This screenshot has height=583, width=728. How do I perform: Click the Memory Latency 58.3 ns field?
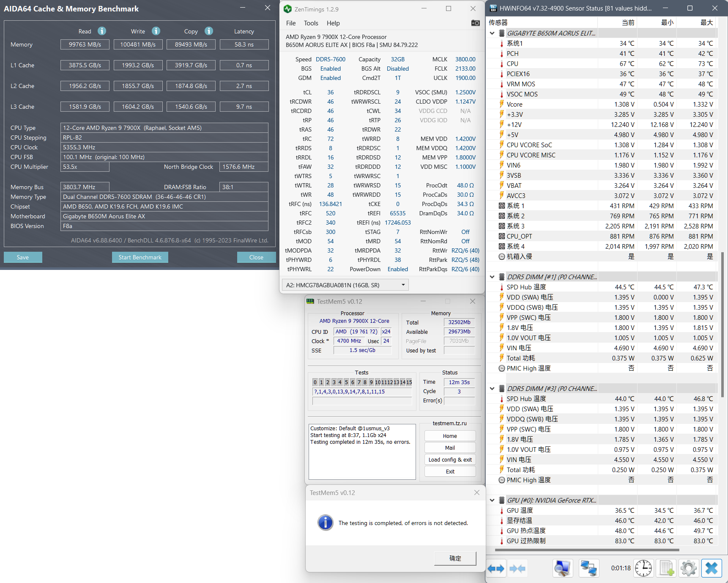pos(244,44)
